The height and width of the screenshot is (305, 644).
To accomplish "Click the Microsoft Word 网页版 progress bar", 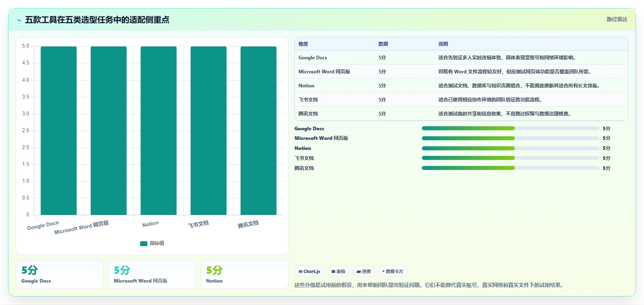I will (510, 138).
